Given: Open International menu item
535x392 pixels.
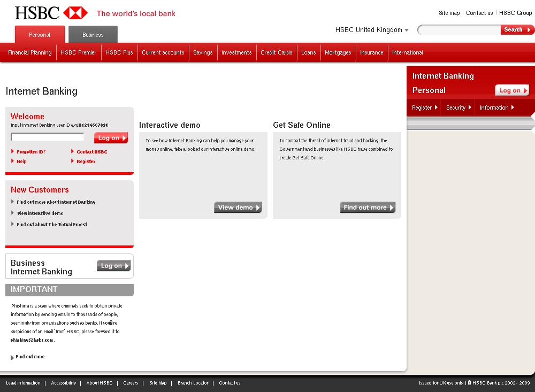Looking at the screenshot, I should click(x=407, y=52).
